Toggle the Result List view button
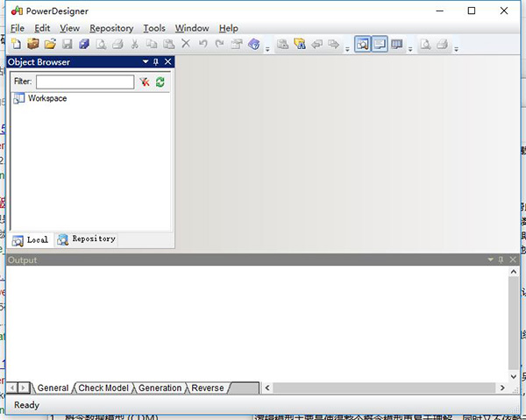Image resolution: width=526 pixels, height=420 pixels. pyautogui.click(x=397, y=44)
